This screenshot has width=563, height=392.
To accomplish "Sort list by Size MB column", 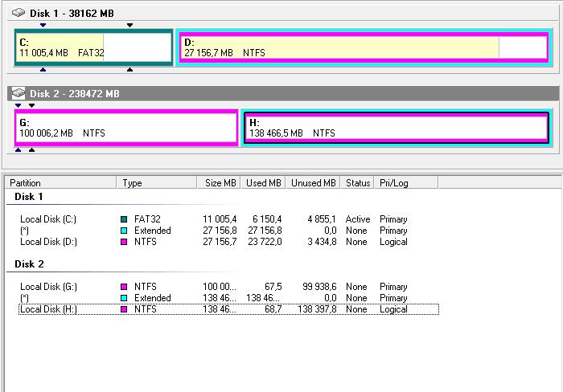I will (x=220, y=183).
